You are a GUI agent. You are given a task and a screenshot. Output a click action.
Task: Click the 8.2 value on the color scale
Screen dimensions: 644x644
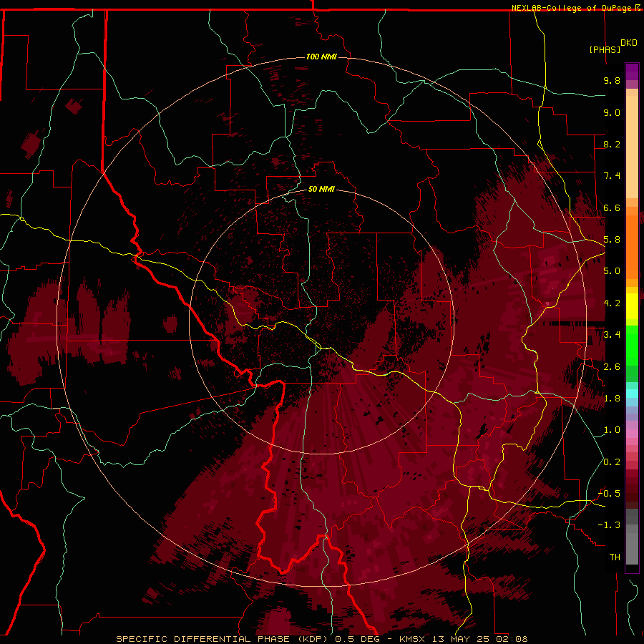(612, 144)
